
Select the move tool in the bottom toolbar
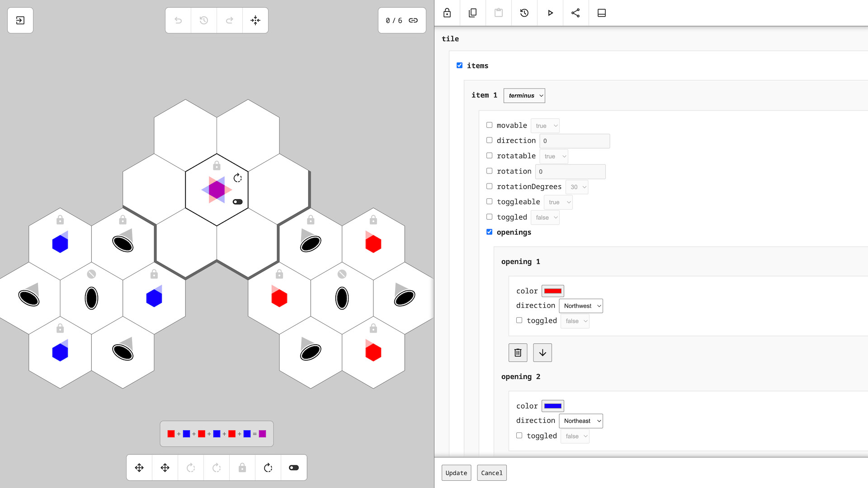coord(139,468)
